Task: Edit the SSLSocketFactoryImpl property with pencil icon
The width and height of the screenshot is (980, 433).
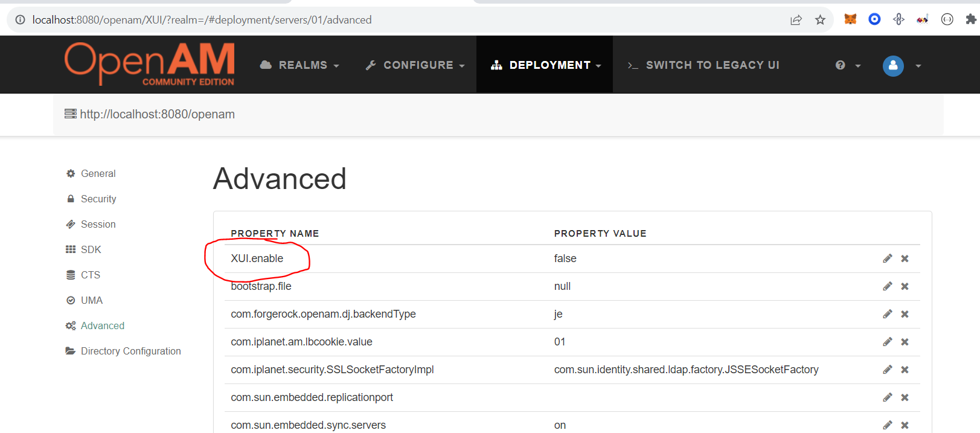Action: [x=887, y=370]
